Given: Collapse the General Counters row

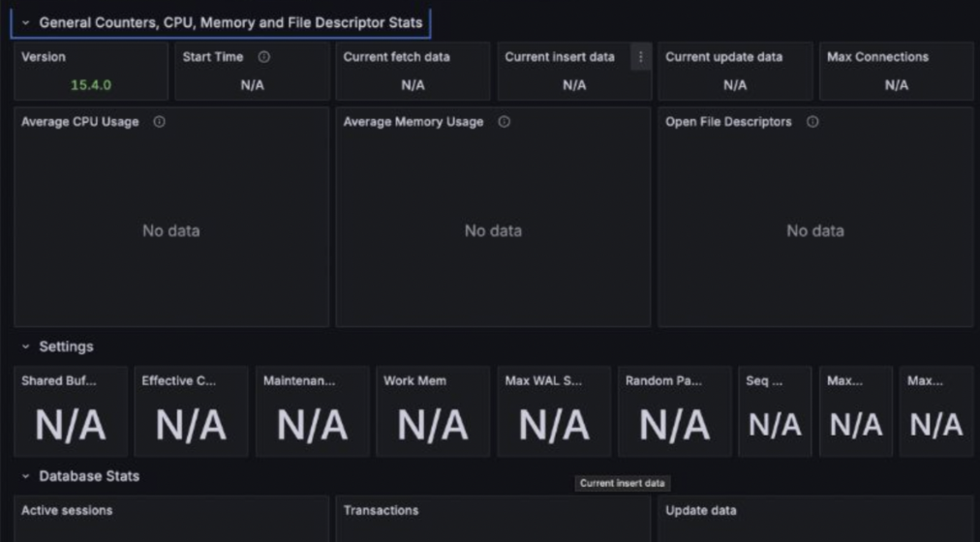Looking at the screenshot, I should tap(26, 22).
